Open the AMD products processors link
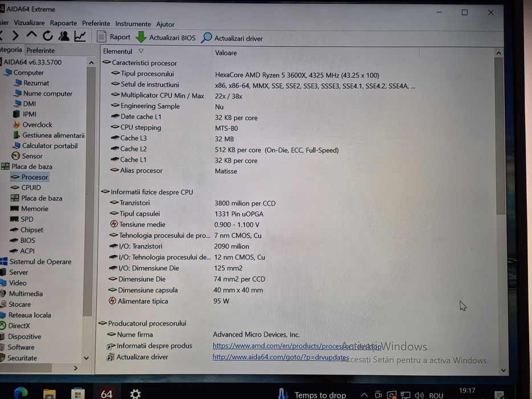 pyautogui.click(x=297, y=346)
